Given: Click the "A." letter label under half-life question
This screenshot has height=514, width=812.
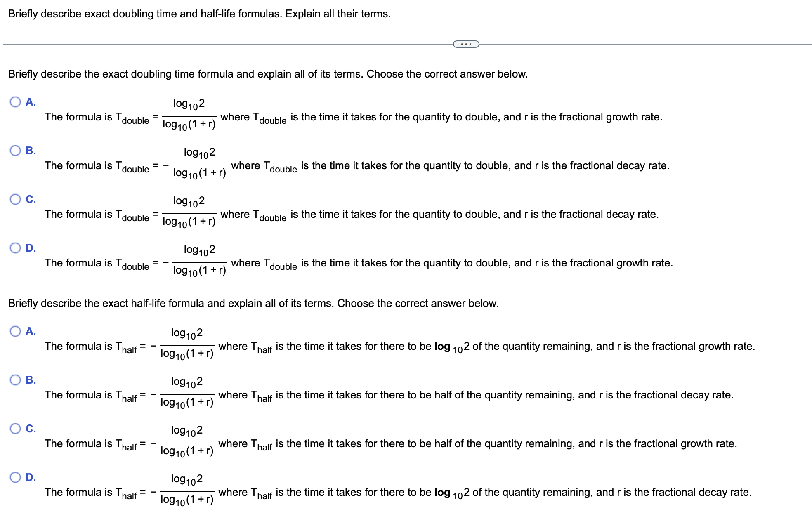Looking at the screenshot, I should pos(31,331).
